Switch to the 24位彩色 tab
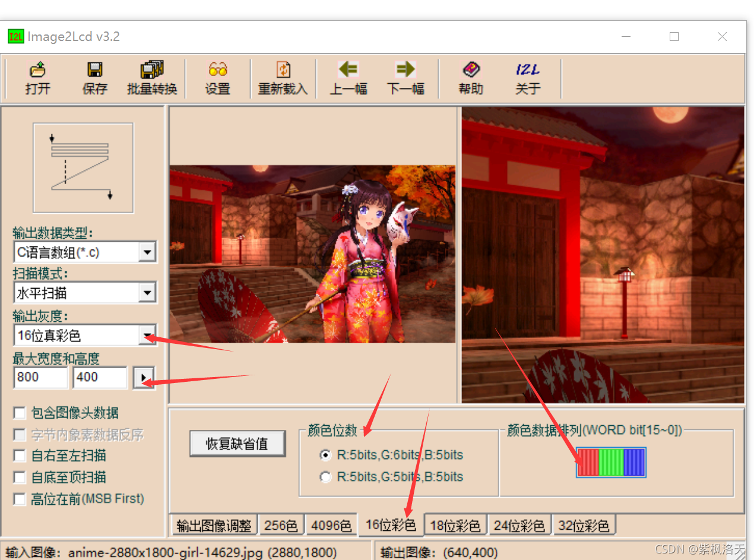The width and height of the screenshot is (754, 560). (519, 526)
